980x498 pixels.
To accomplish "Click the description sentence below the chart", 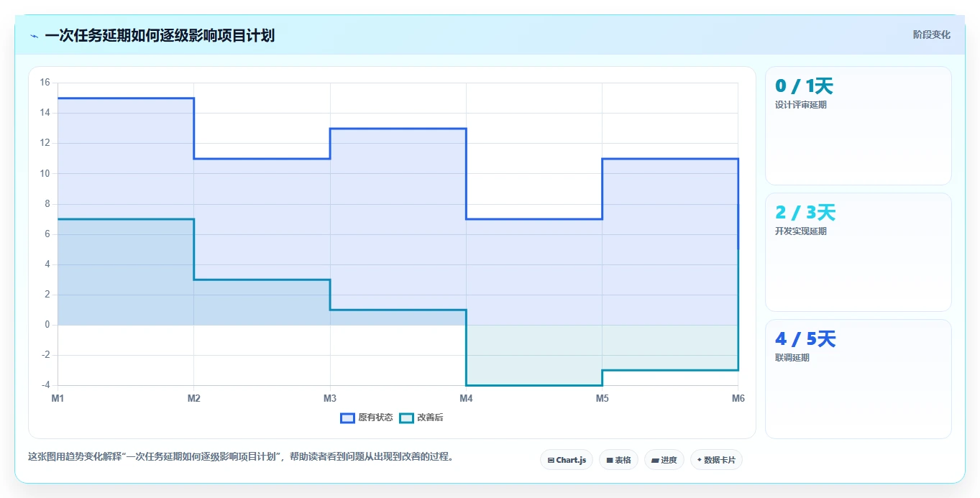I will (x=241, y=457).
